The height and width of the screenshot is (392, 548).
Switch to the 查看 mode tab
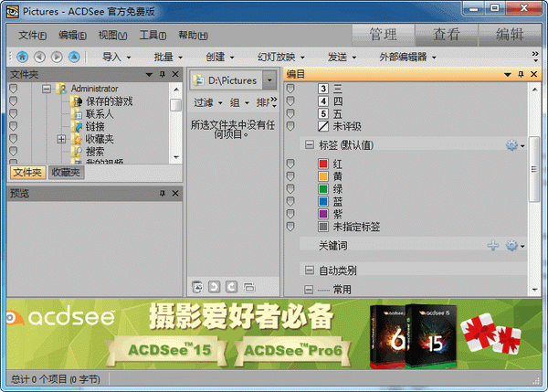pyautogui.click(x=446, y=35)
